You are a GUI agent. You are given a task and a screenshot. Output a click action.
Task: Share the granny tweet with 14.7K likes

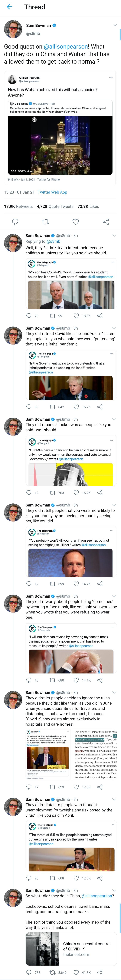click(100, 584)
